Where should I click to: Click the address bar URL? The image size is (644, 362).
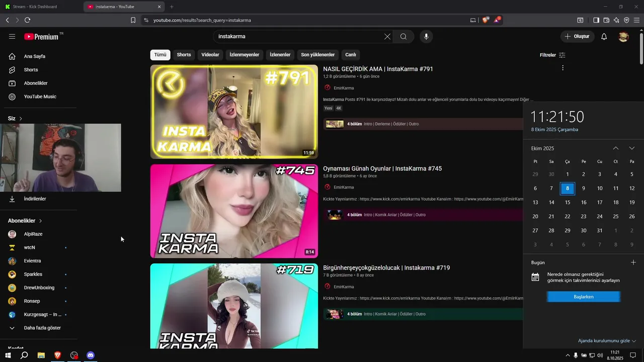[202, 20]
